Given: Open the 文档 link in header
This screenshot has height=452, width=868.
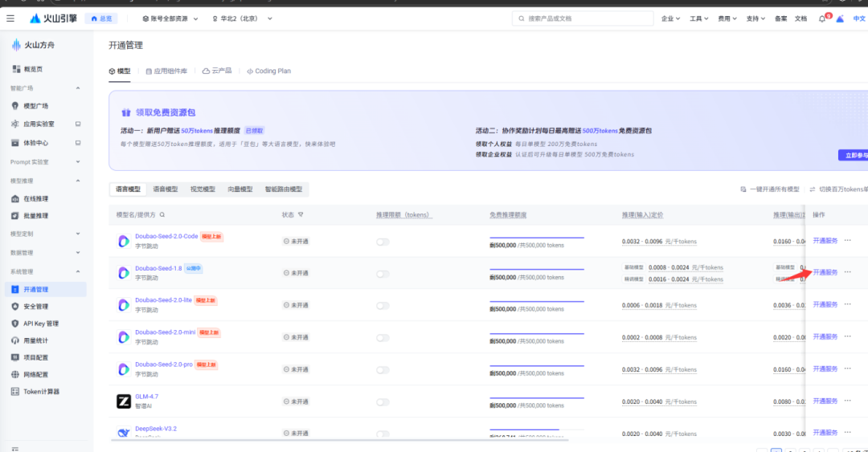Looking at the screenshot, I should (801, 18).
